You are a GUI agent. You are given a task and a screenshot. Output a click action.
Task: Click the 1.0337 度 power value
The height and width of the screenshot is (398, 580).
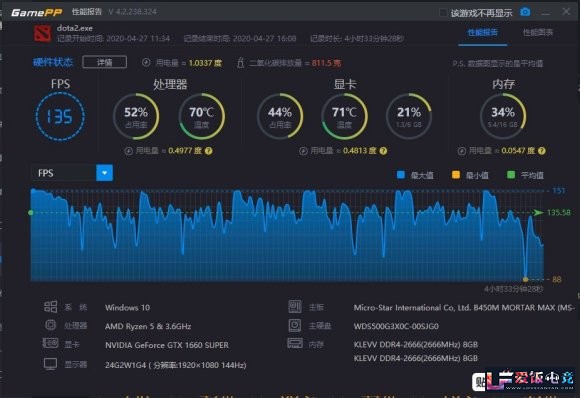[205, 63]
